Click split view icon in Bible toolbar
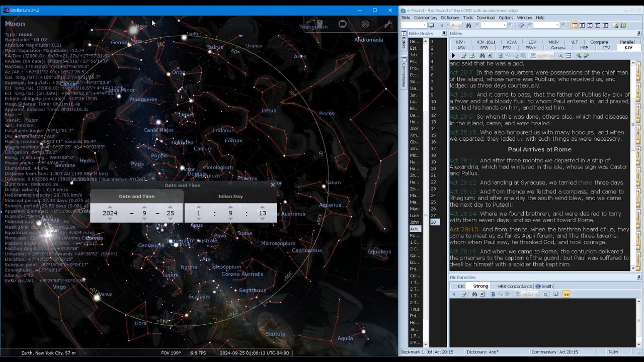The width and height of the screenshot is (644, 362). pyautogui.click(x=569, y=55)
